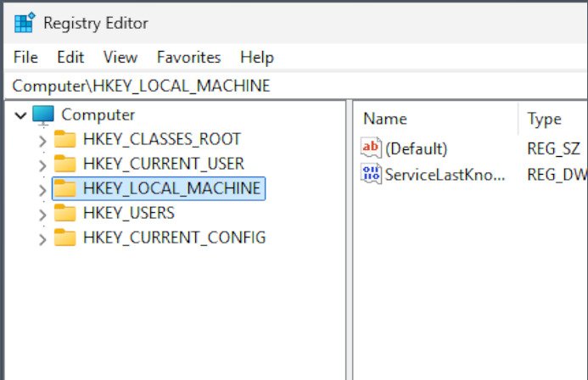Expand the HKEY_LOCAL_MACHINE key

tap(42, 190)
